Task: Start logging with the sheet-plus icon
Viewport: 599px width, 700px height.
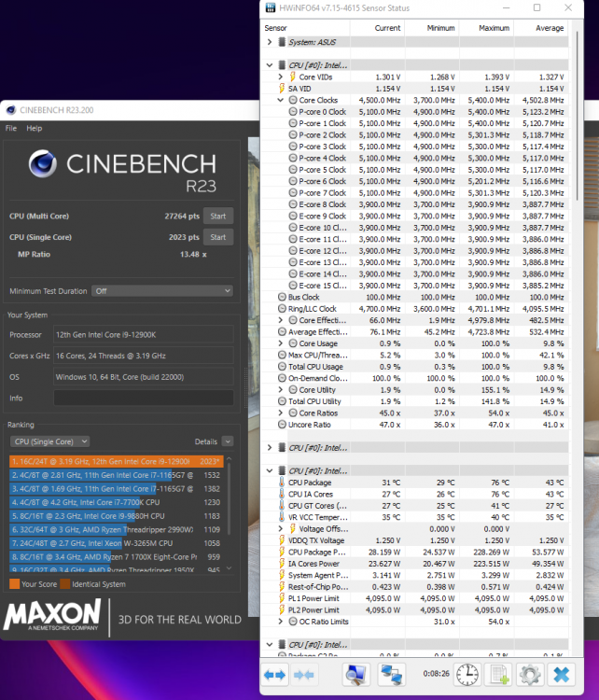Action: pyautogui.click(x=498, y=675)
